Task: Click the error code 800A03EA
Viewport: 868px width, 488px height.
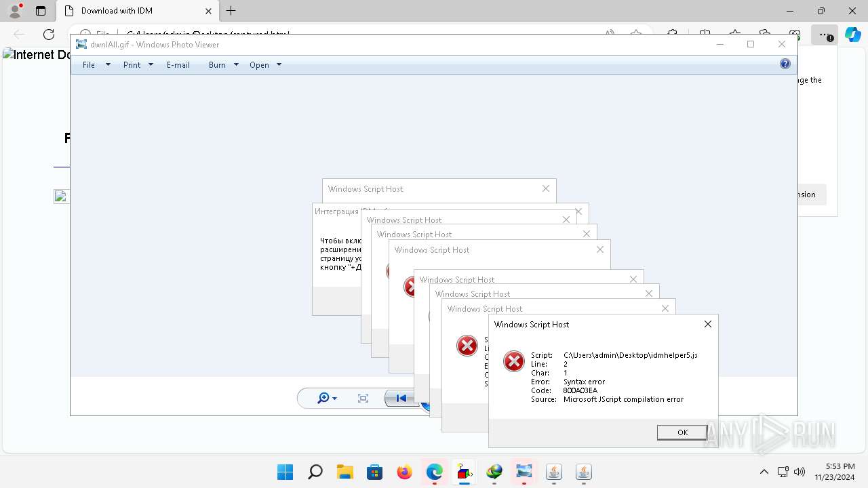Action: click(x=580, y=390)
